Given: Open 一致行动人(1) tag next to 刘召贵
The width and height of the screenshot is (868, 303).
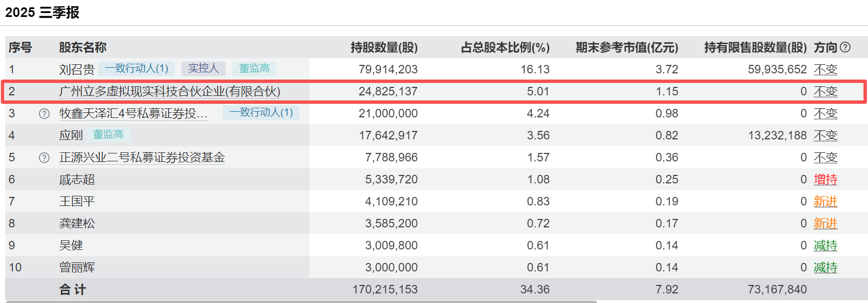Looking at the screenshot, I should pyautogui.click(x=136, y=69).
